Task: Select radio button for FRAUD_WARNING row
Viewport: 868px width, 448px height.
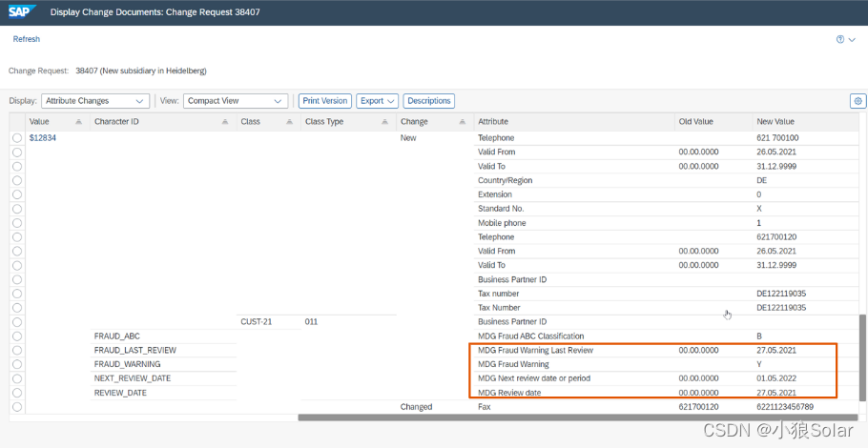Action: click(17, 364)
